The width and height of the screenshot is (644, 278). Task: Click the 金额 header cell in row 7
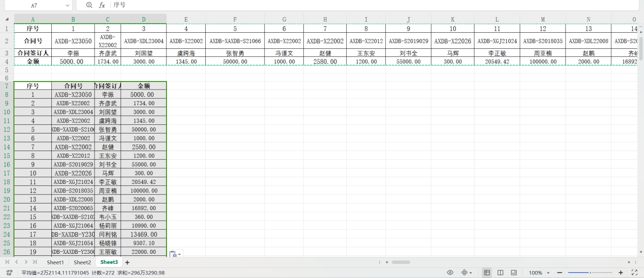tap(143, 86)
